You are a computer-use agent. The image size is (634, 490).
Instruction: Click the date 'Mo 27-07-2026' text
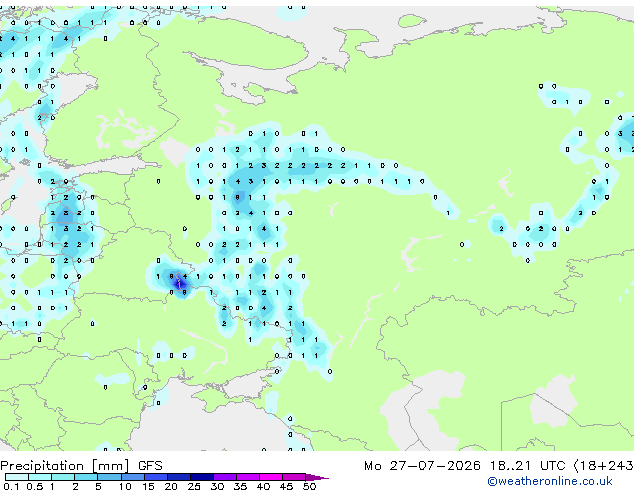(422, 465)
